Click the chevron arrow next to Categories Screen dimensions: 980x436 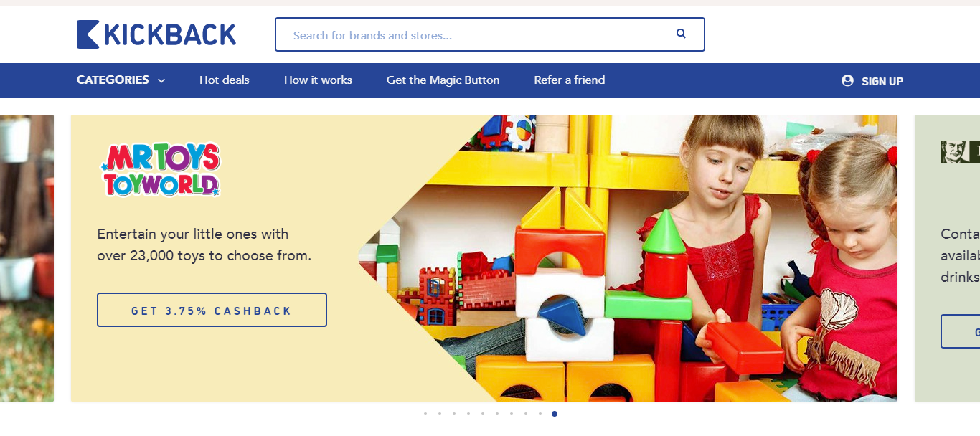(x=161, y=81)
